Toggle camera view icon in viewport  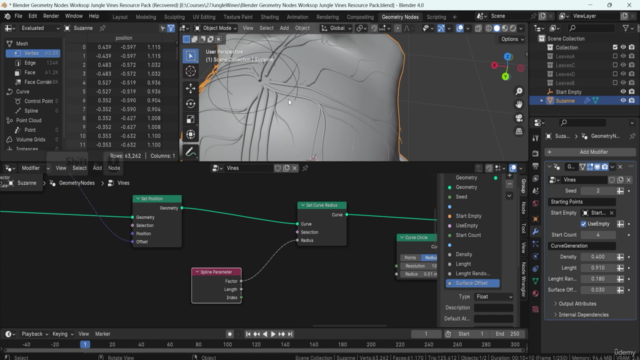pyautogui.click(x=519, y=118)
